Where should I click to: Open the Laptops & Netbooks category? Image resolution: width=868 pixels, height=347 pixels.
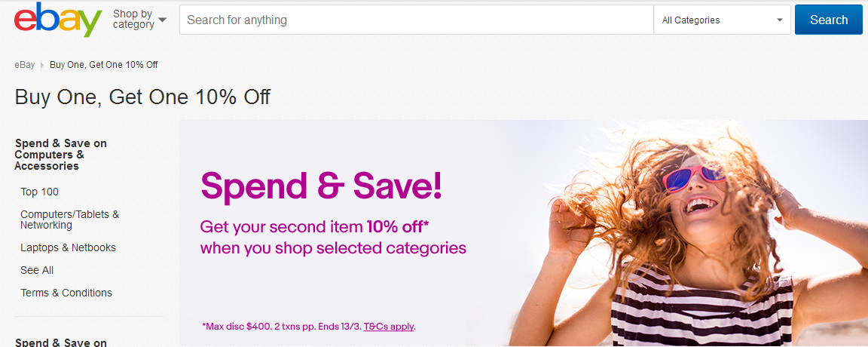[68, 247]
